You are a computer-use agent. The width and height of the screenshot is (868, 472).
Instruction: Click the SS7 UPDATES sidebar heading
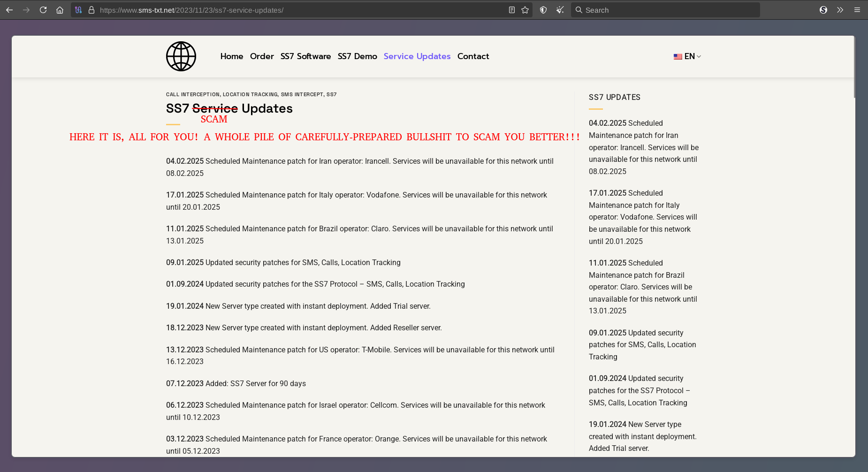615,97
